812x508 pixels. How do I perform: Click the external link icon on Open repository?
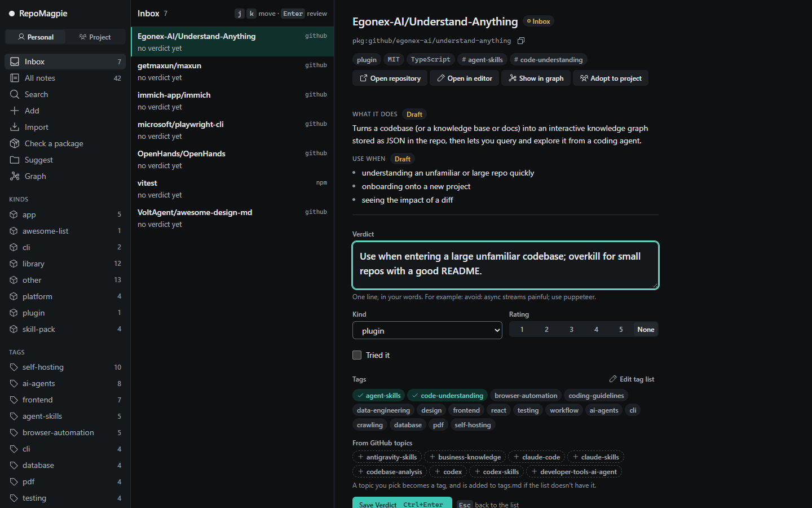363,78
